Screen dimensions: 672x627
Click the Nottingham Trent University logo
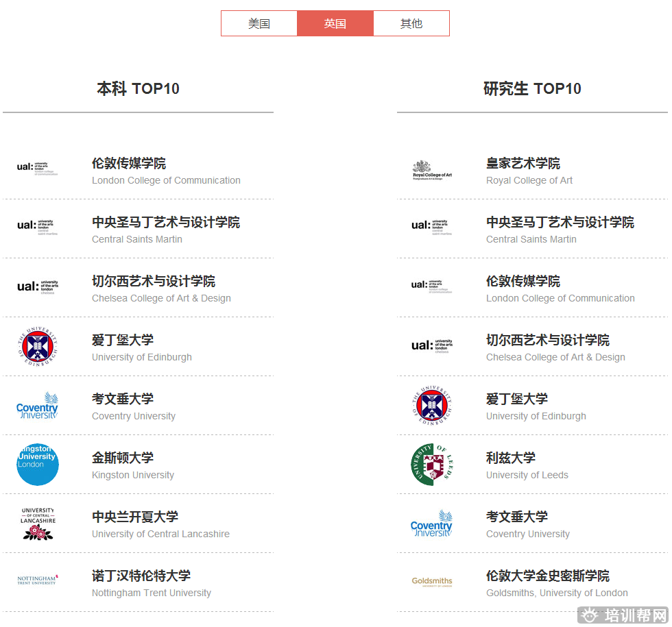tap(38, 580)
